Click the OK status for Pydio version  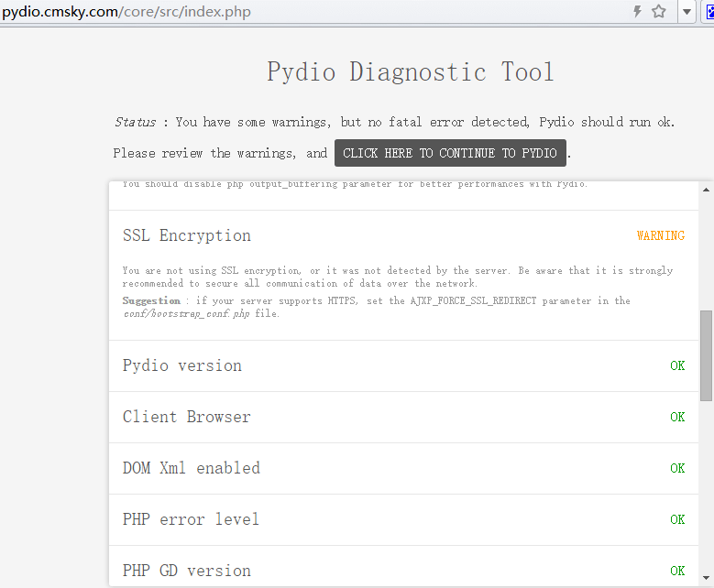tap(677, 365)
